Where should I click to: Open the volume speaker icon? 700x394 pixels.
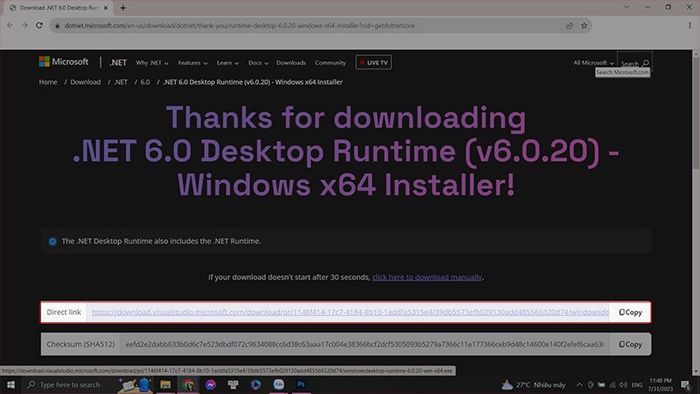tap(624, 385)
